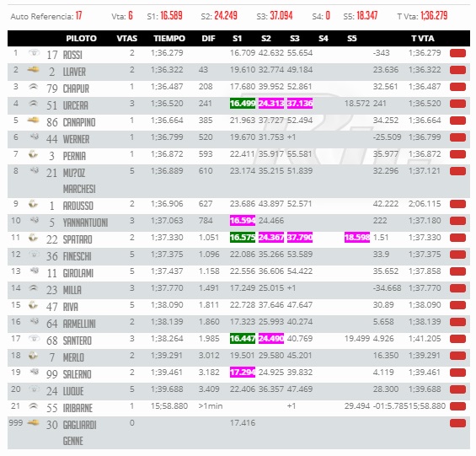
Task: Click SPATARO's magenta S5 time 18.598
Action: pyautogui.click(x=357, y=237)
